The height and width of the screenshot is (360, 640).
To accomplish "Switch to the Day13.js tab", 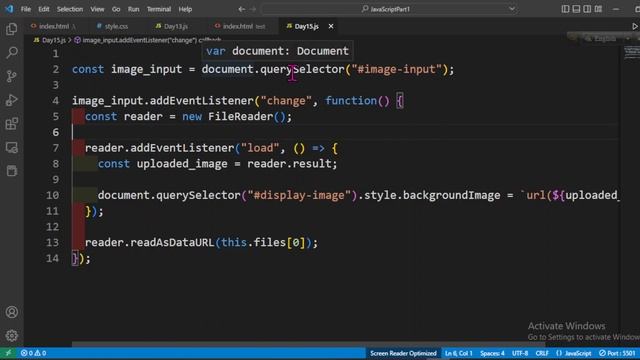I will [176, 26].
